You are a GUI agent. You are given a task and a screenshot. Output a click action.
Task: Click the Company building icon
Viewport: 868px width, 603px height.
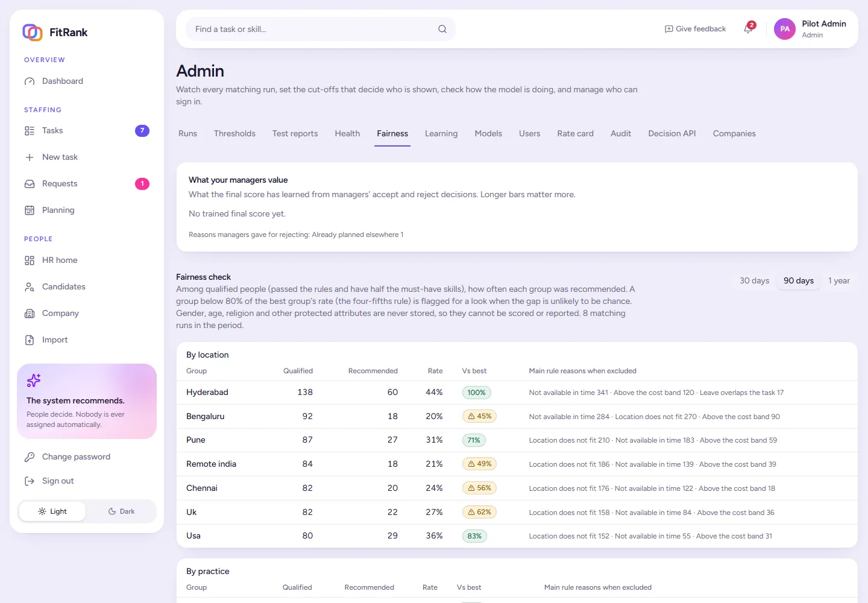coord(30,314)
